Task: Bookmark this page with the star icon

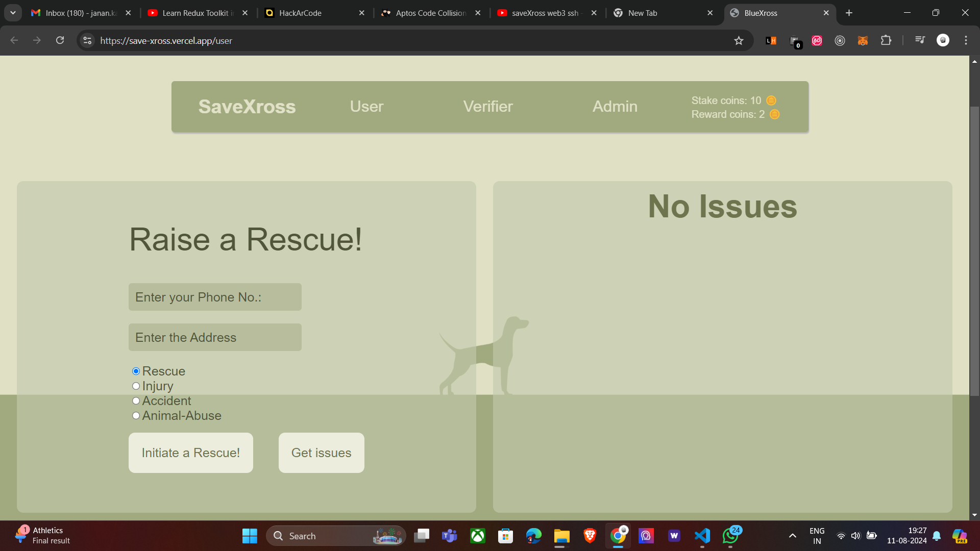Action: coord(739,41)
